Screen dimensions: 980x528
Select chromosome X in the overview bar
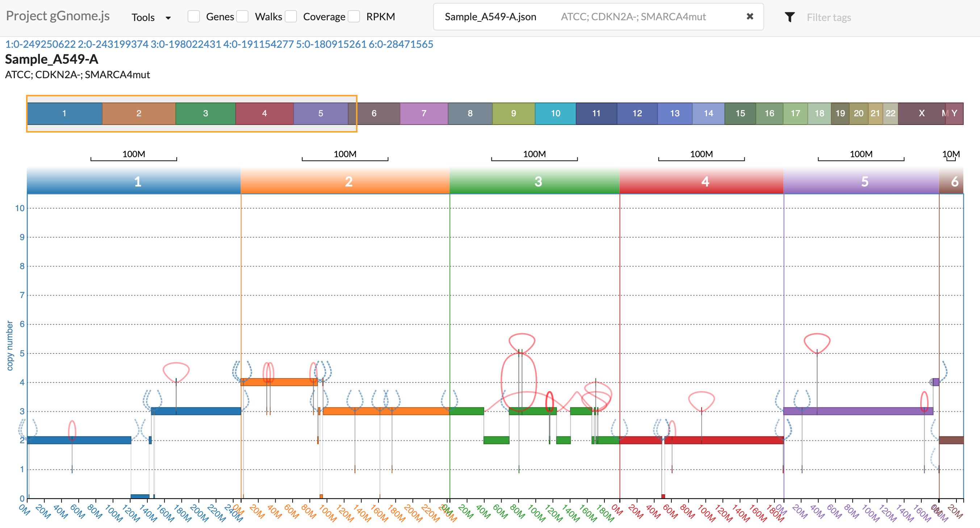click(922, 113)
